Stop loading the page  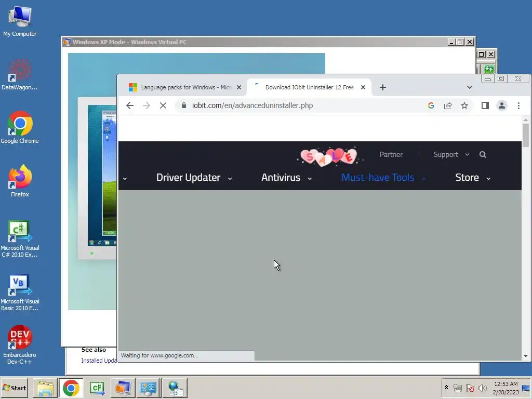163,105
